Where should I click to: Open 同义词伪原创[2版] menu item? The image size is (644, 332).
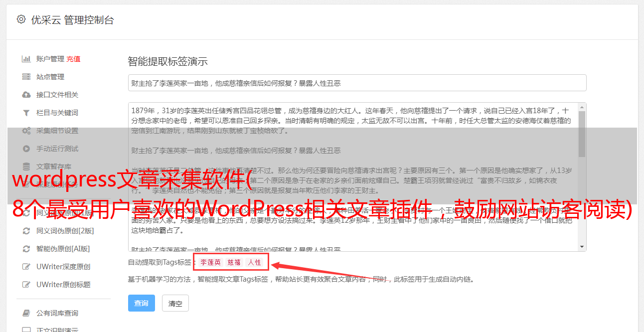[x=65, y=231]
